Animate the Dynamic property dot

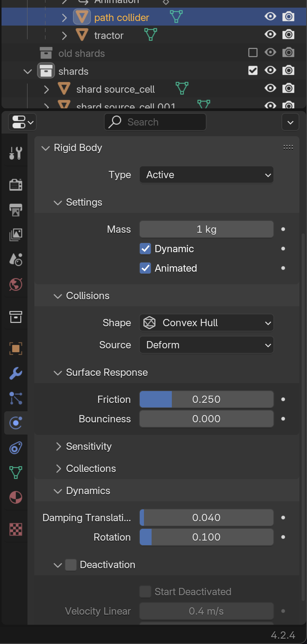click(283, 249)
